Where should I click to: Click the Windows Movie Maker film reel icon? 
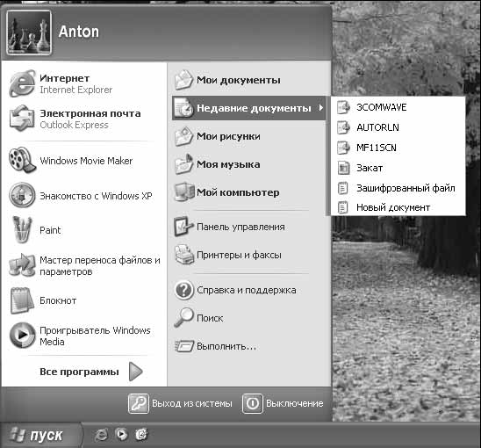(x=22, y=160)
